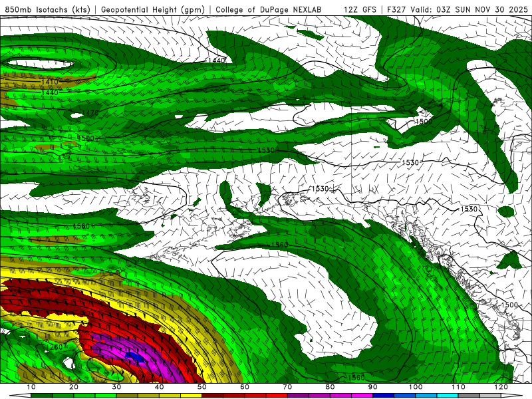532x399 pixels.
Task: Click the 'F327' forecast hour label
Action: point(396,9)
